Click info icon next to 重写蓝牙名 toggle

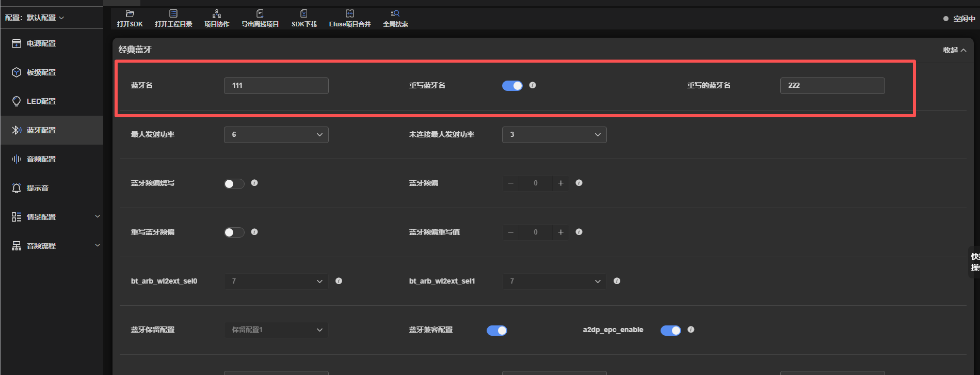(x=533, y=85)
